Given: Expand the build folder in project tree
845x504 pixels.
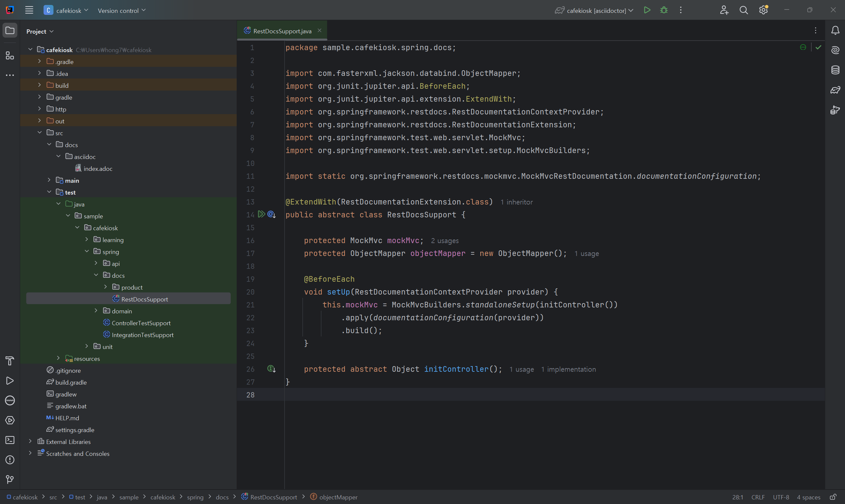Looking at the screenshot, I should (x=39, y=85).
